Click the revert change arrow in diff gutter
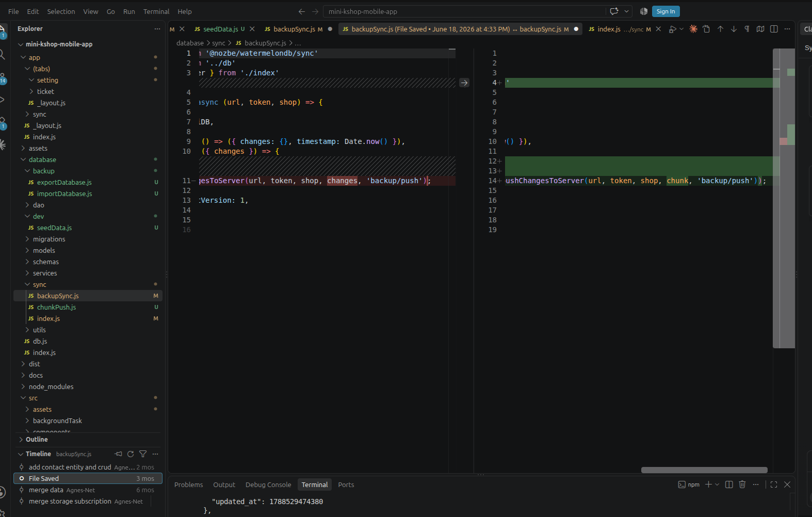Screen dimensions: 812x517 464,83
